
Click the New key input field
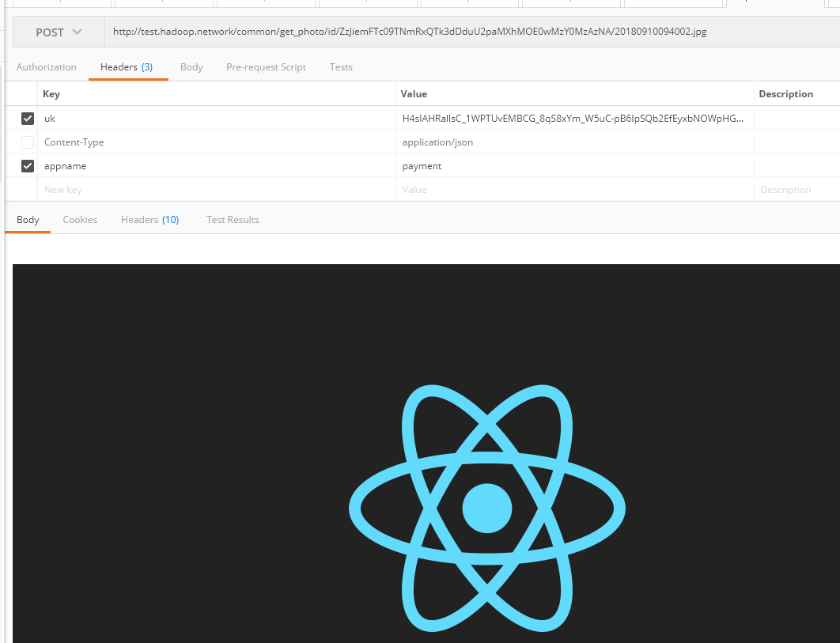217,190
